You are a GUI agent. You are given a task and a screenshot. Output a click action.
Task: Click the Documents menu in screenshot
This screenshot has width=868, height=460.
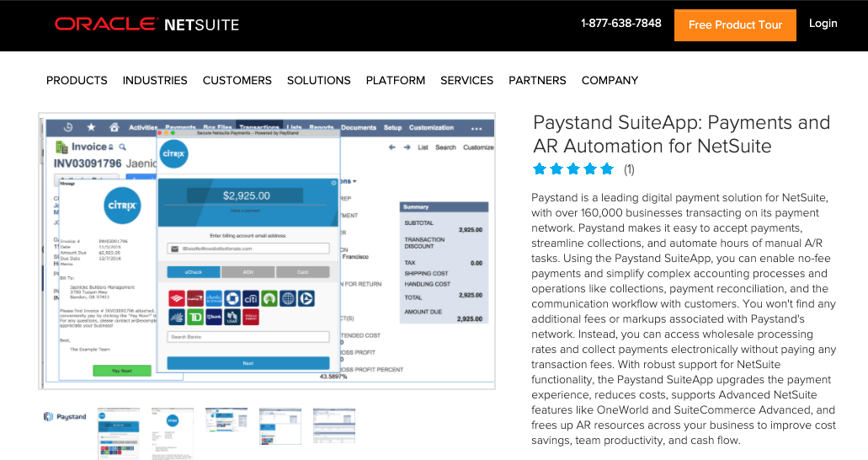(x=358, y=127)
